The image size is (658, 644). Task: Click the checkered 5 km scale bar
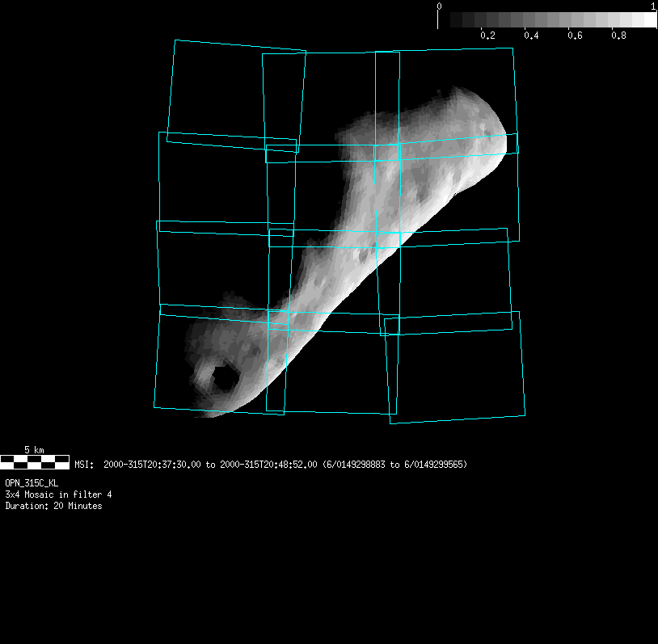(x=35, y=462)
